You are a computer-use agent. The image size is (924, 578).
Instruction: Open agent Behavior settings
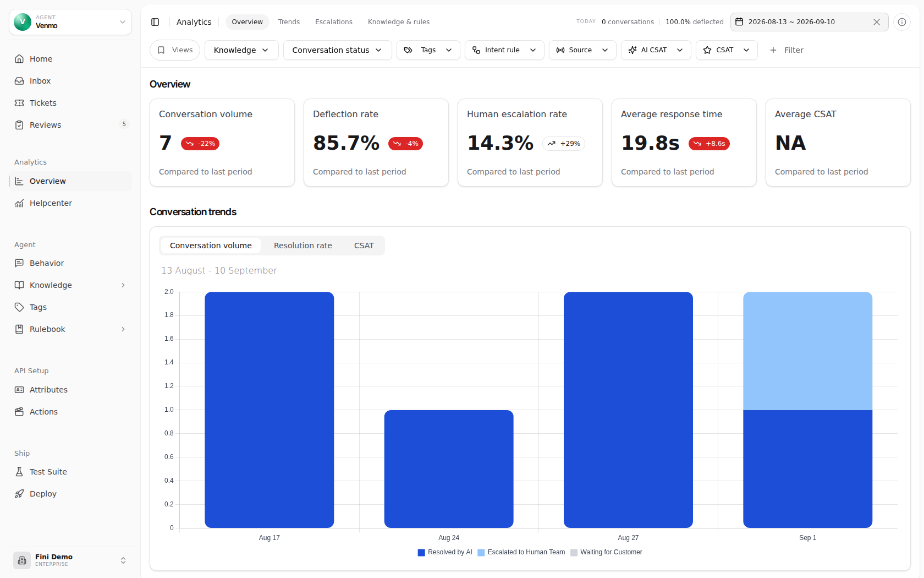(70, 263)
